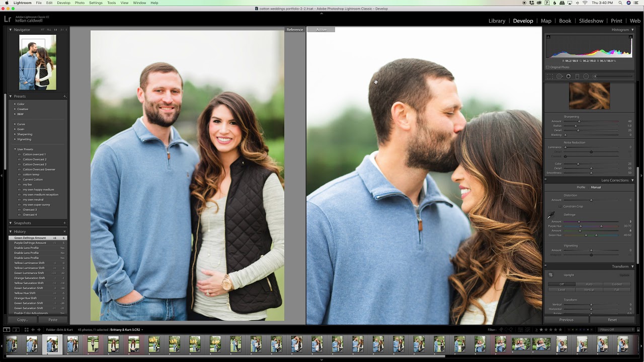Collapse the History panel
Screen dimensions: 644x362
click(x=11, y=231)
